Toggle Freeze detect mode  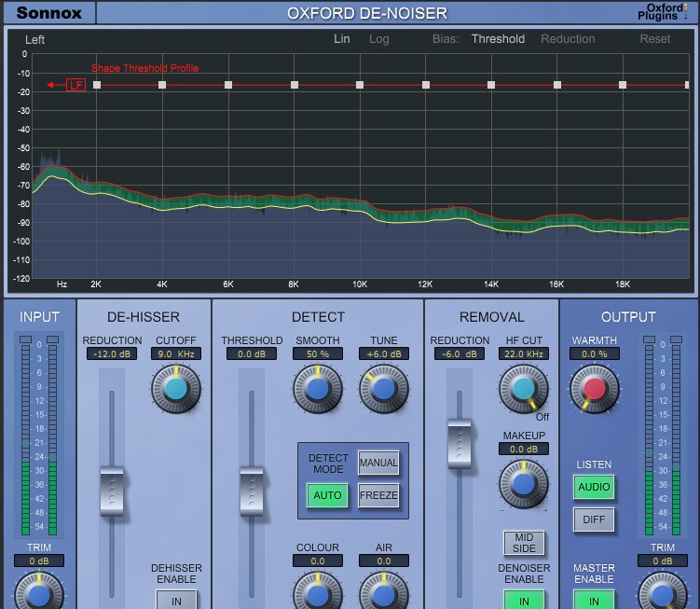coord(378,495)
